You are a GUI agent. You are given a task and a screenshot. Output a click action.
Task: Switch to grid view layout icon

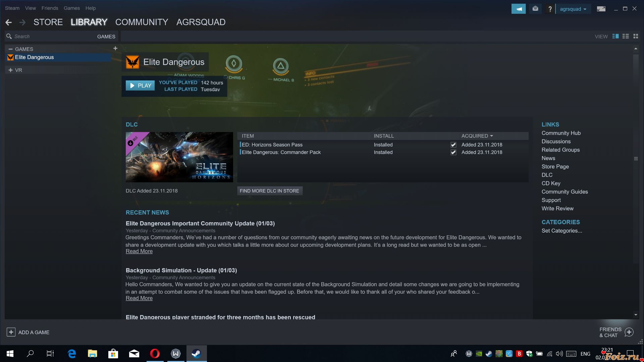(x=636, y=36)
